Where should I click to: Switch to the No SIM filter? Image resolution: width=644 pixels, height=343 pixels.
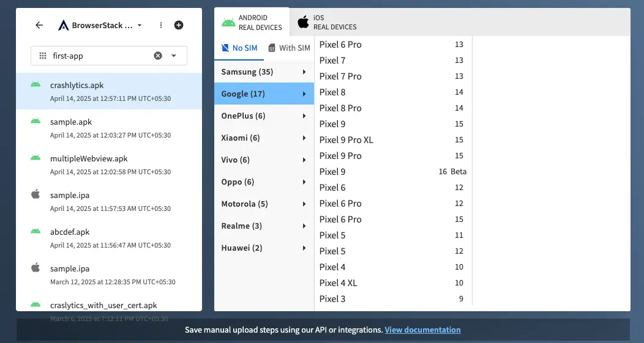coord(239,48)
